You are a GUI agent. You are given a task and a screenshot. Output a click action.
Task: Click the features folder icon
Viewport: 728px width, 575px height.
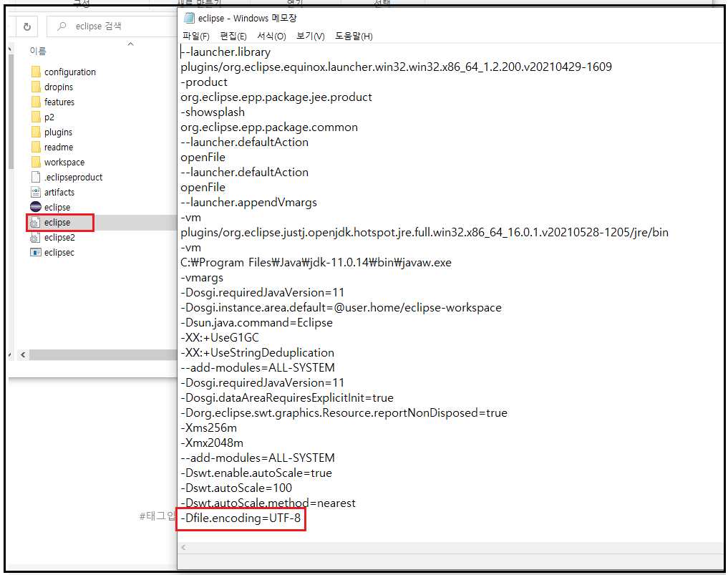[x=36, y=102]
